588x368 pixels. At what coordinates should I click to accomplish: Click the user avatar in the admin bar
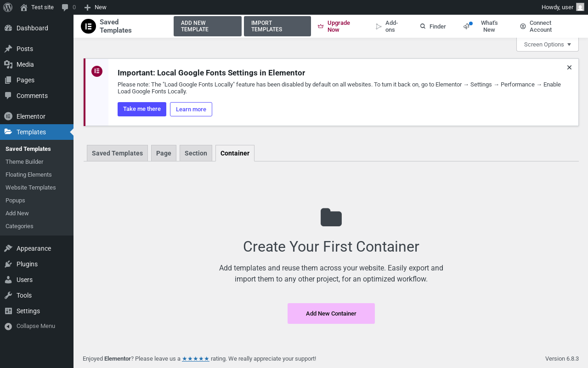[x=580, y=7]
